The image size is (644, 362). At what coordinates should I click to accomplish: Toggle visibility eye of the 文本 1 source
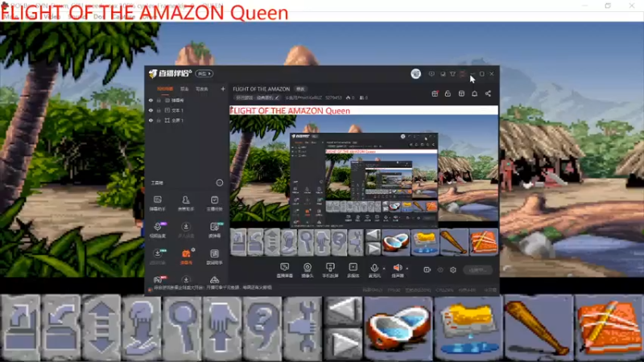pyautogui.click(x=151, y=110)
